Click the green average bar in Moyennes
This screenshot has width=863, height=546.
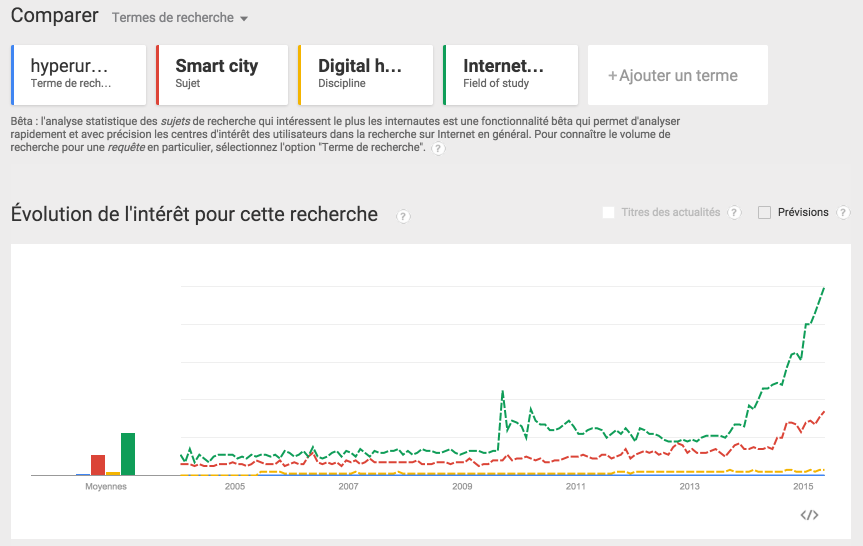(x=128, y=454)
